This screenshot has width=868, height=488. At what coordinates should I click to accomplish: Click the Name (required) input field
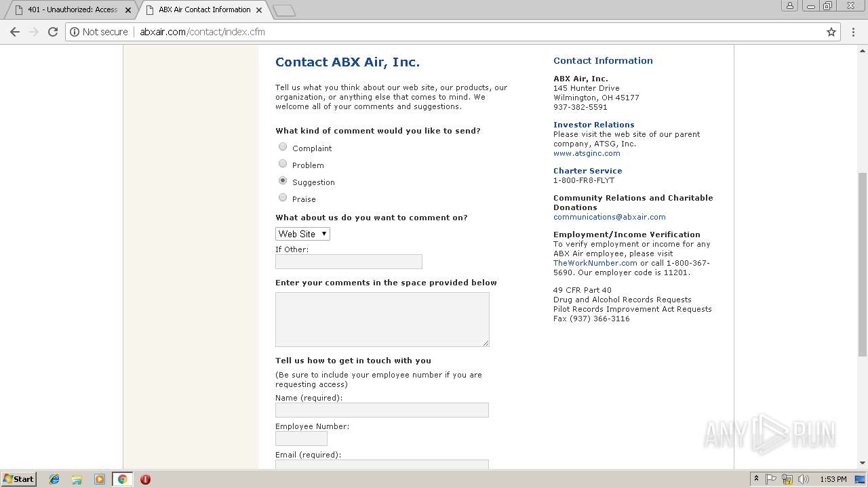(382, 410)
